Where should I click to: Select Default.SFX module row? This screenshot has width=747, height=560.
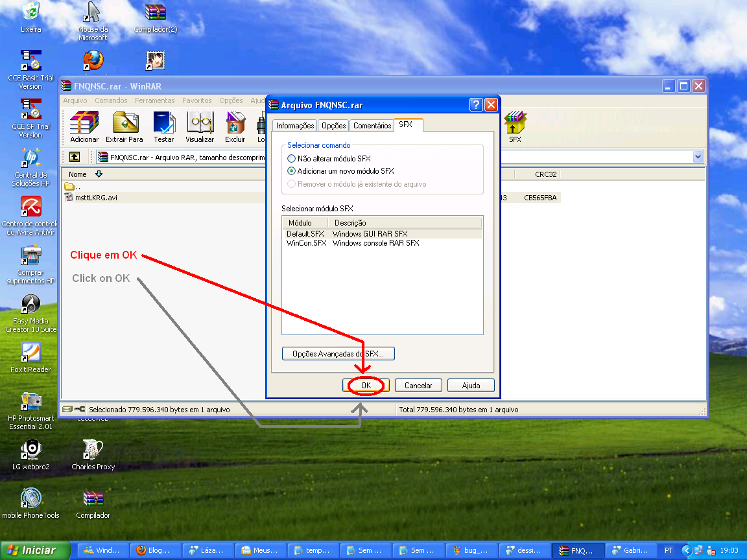tap(383, 234)
